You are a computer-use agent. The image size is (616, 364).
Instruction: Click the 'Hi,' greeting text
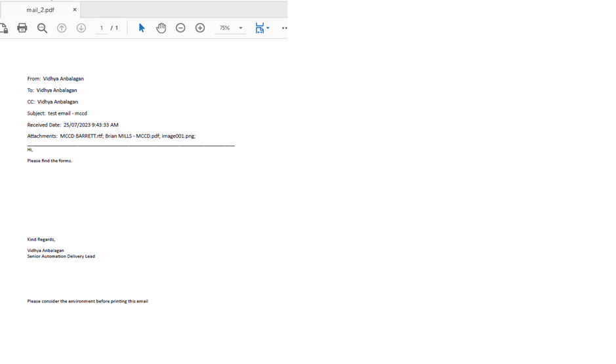pyautogui.click(x=30, y=150)
